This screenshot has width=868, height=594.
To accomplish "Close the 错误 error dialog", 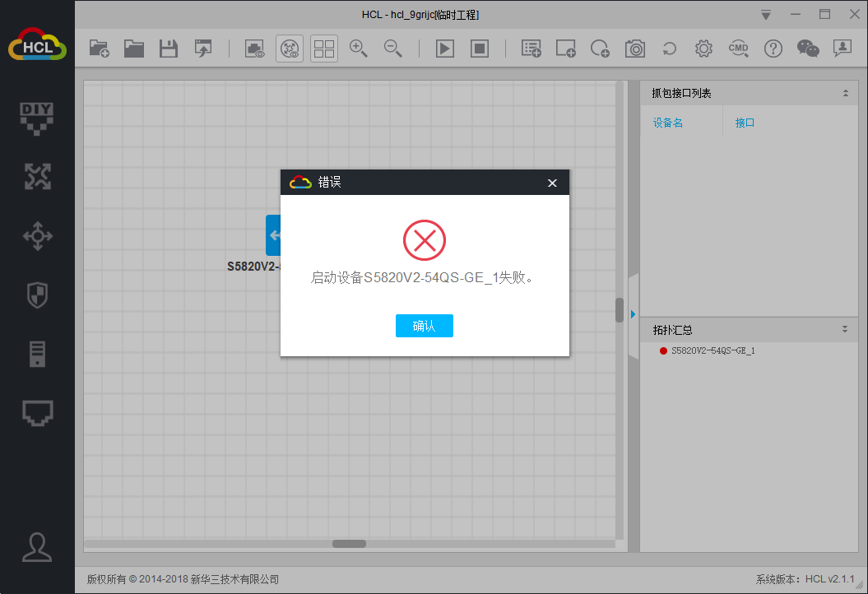I will 553,183.
